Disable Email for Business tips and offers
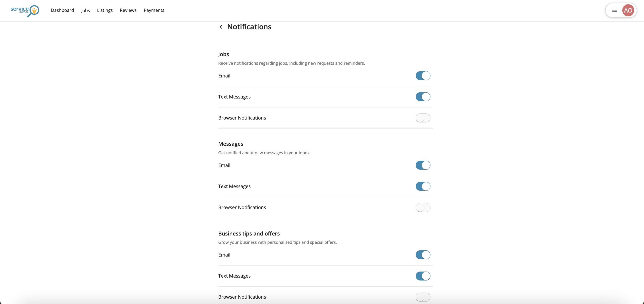644x304 pixels. coord(423,255)
